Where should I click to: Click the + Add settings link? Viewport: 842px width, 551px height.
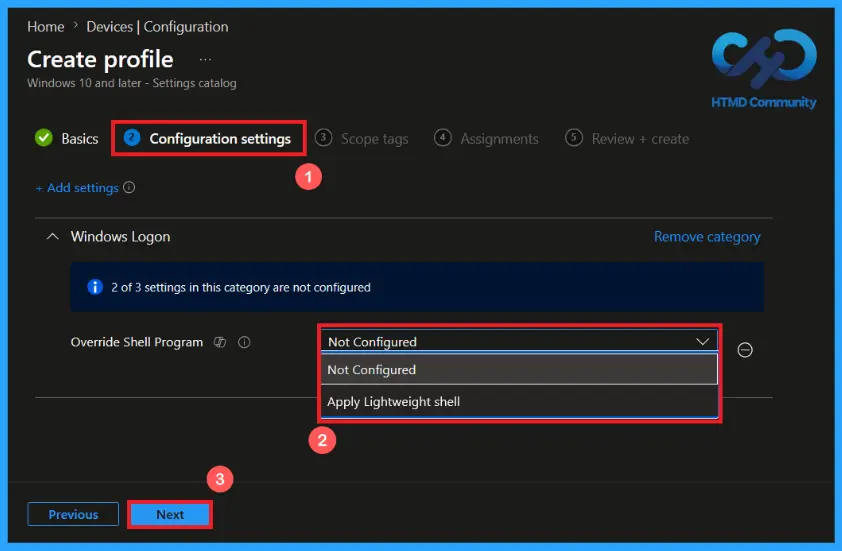77,188
